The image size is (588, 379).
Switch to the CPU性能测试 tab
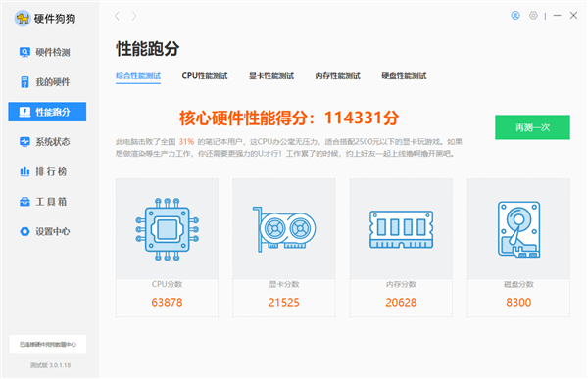coord(205,76)
